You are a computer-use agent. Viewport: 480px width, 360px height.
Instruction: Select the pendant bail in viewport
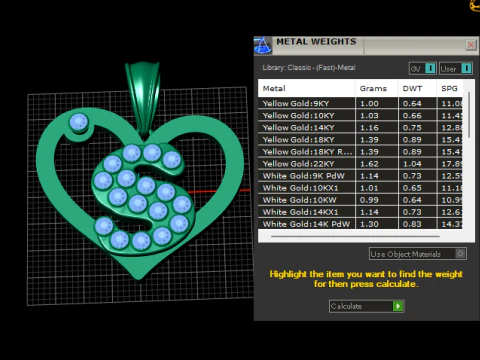point(143,97)
